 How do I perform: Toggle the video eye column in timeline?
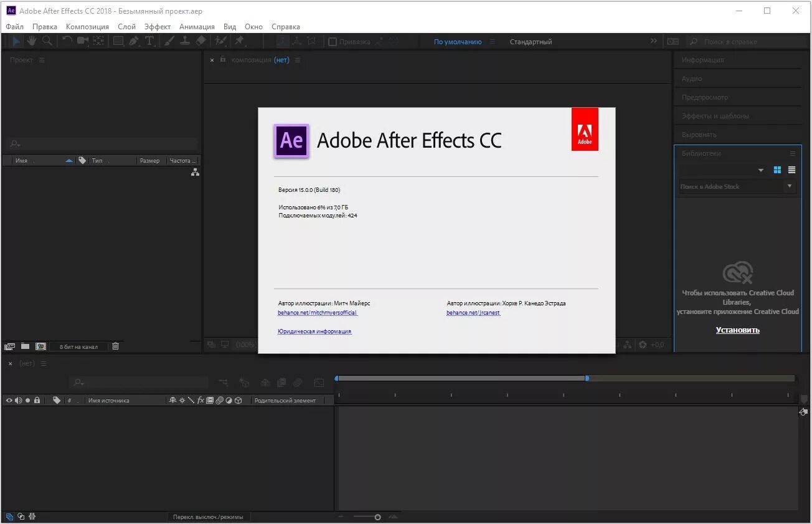click(x=9, y=400)
